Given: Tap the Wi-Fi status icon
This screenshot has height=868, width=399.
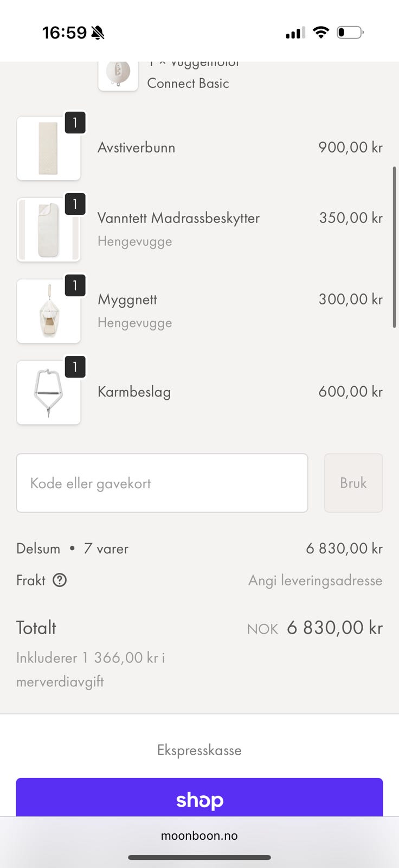Looking at the screenshot, I should click(x=321, y=33).
